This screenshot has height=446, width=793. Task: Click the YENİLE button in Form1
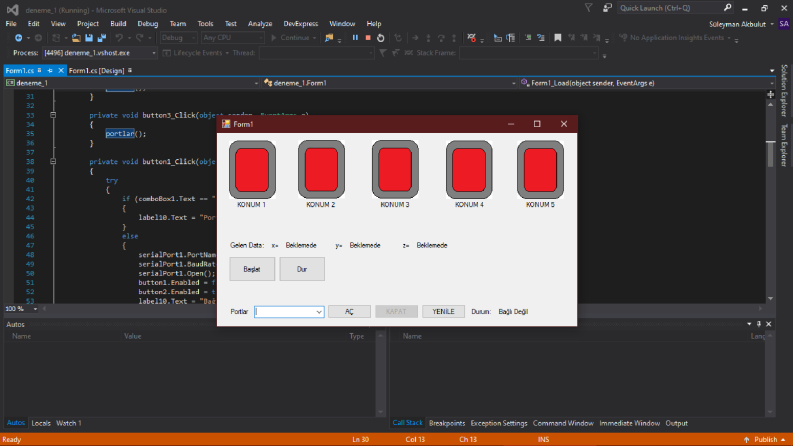click(x=444, y=311)
